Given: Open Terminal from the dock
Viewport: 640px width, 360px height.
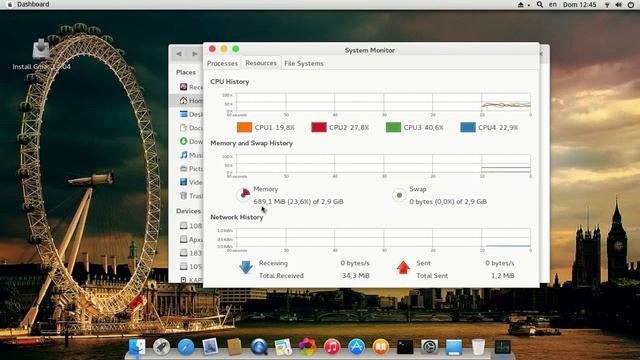Looking at the screenshot, I should (405, 347).
